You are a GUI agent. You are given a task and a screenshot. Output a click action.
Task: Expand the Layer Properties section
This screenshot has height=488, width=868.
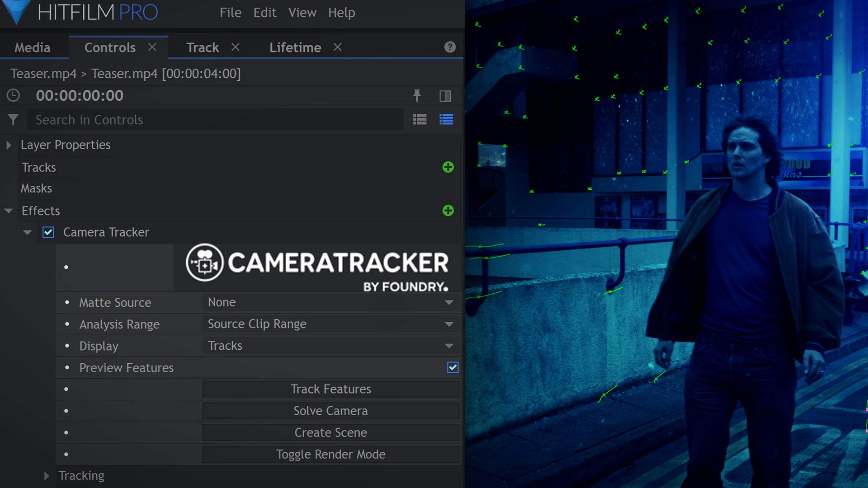point(9,145)
